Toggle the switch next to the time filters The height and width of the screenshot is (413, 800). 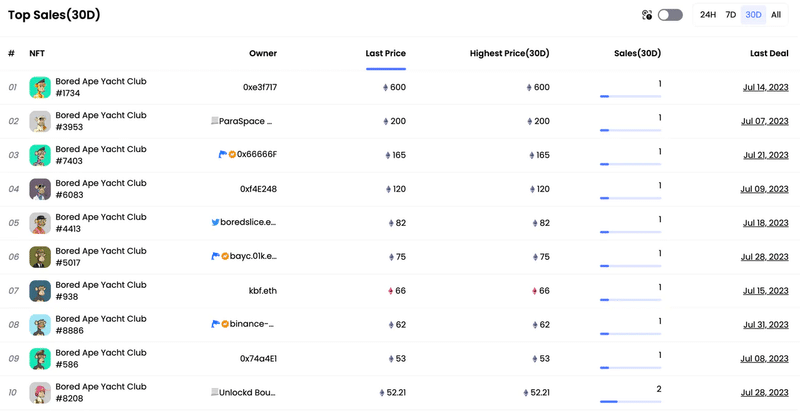tap(670, 15)
